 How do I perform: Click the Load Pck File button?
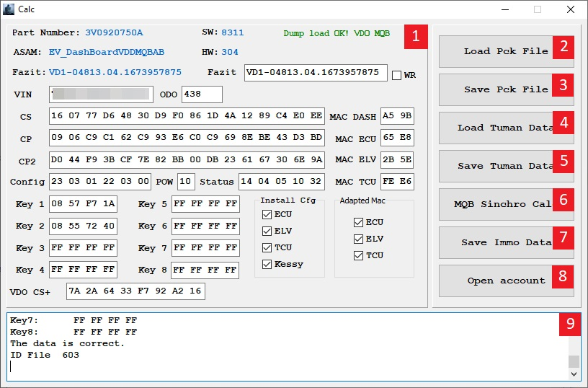point(507,51)
